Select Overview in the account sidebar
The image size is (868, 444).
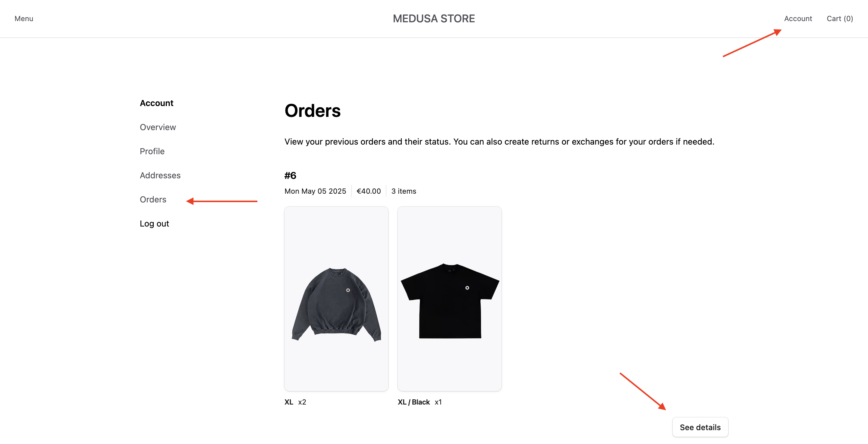click(x=158, y=127)
